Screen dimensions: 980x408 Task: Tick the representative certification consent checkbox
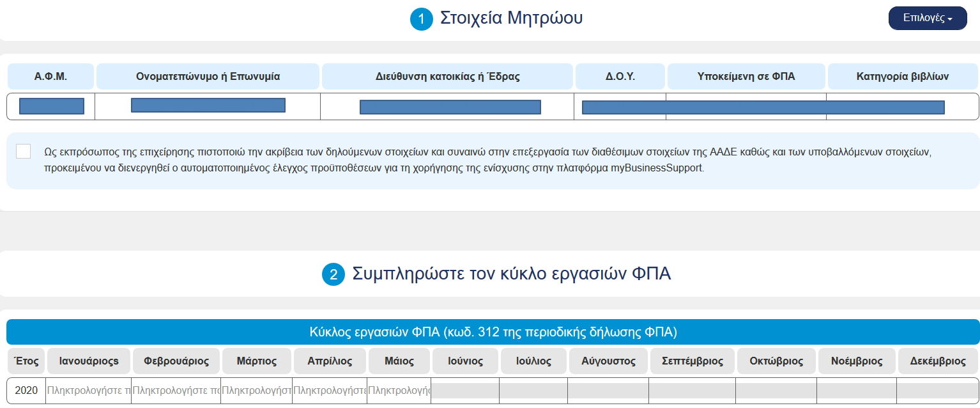pyautogui.click(x=24, y=152)
